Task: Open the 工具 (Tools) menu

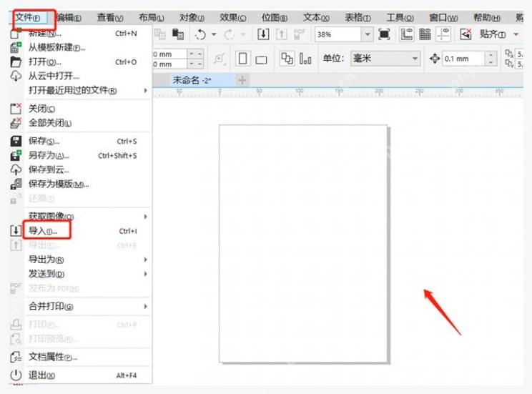Action: point(400,18)
